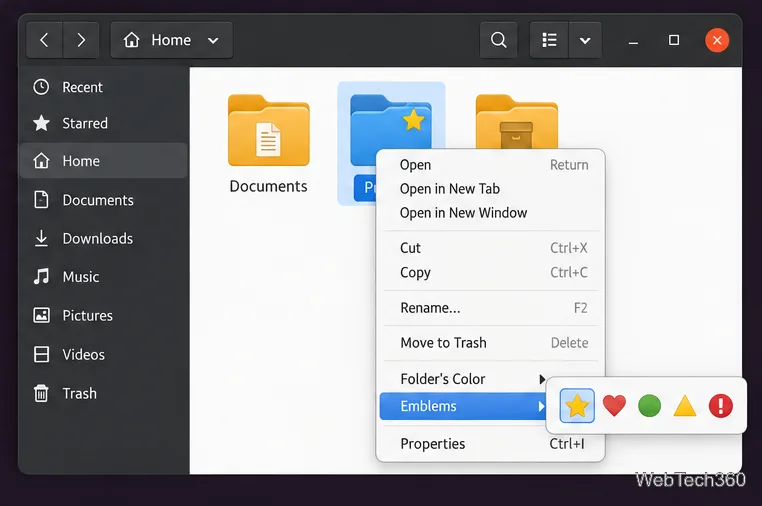Apply the green circle emblem
The image size is (762, 506).
(649, 406)
